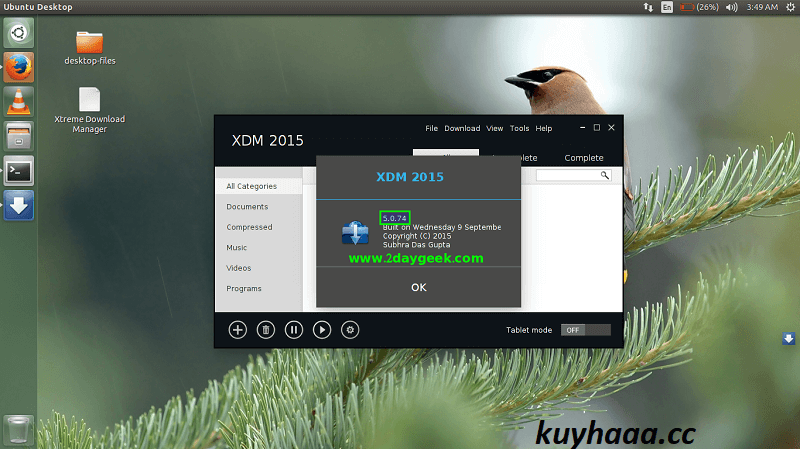Viewport: 800px width, 449px height.
Task: Click the magnifier search icon
Action: pos(605,176)
